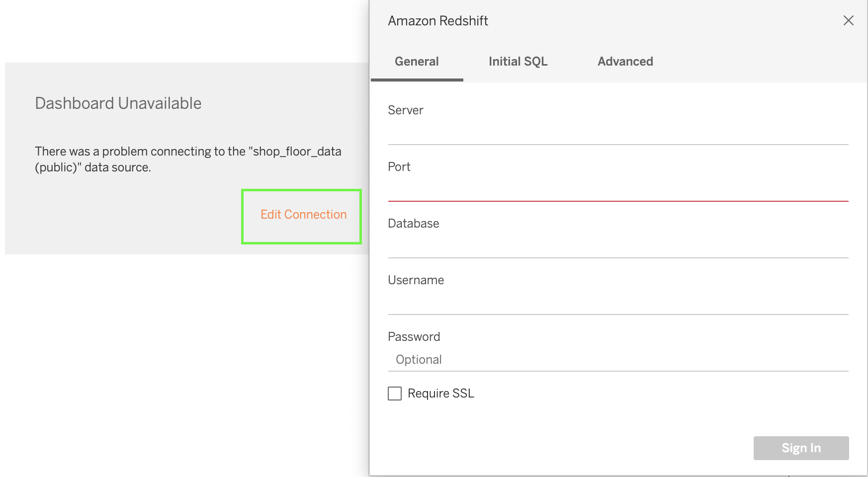Enable the Require SSL checkbox

(x=395, y=394)
